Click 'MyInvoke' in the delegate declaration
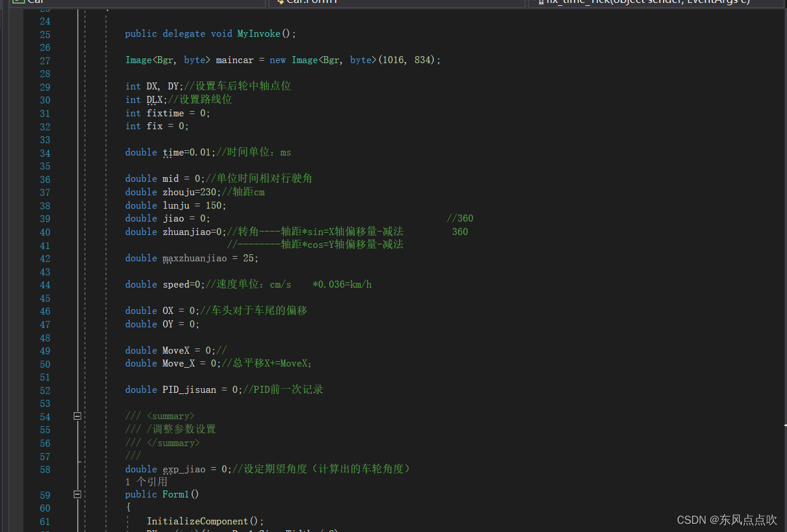 click(258, 34)
